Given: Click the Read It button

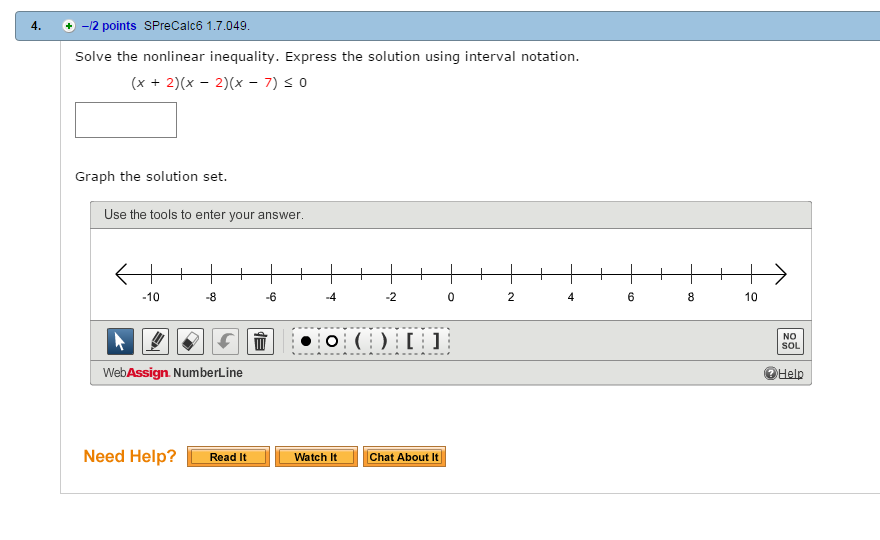Looking at the screenshot, I should click(x=228, y=457).
